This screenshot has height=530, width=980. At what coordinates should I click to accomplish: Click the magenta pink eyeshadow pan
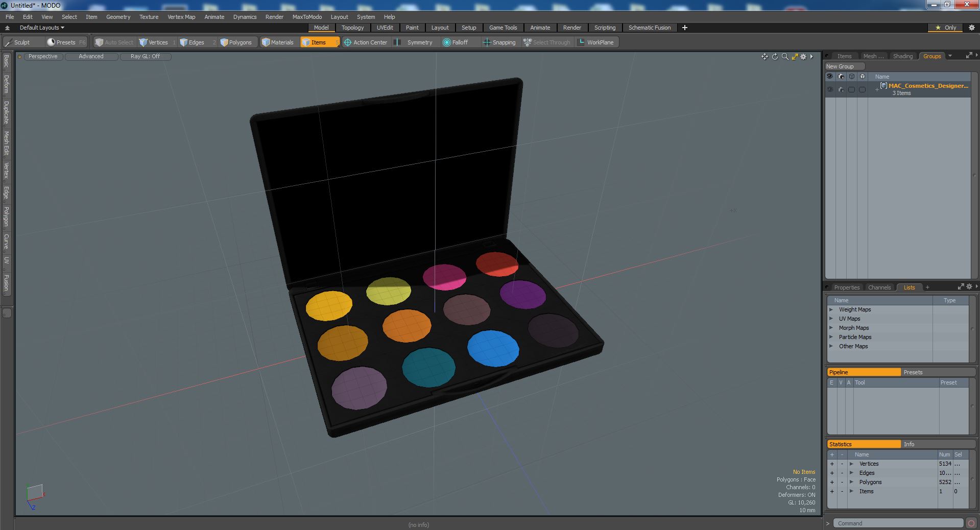click(x=444, y=277)
